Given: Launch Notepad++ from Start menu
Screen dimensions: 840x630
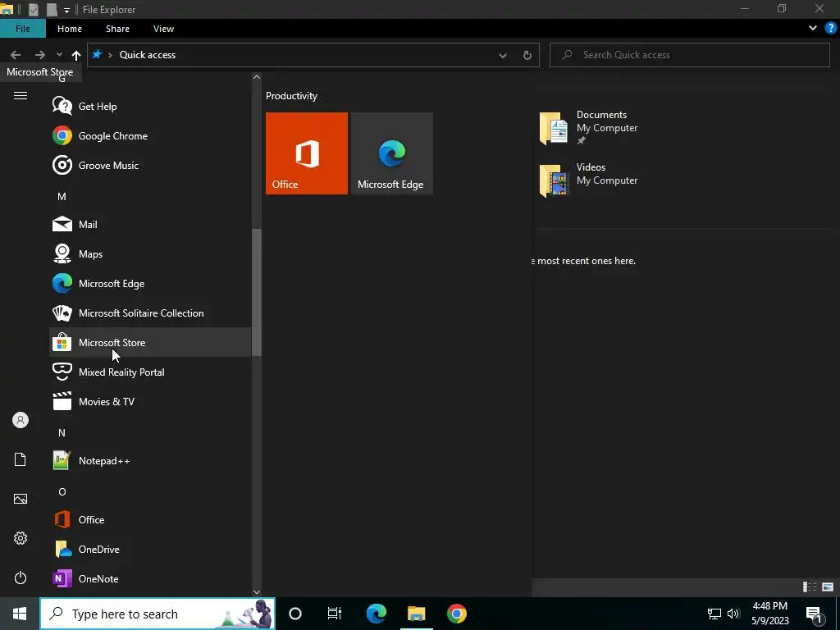Looking at the screenshot, I should pyautogui.click(x=150, y=461).
